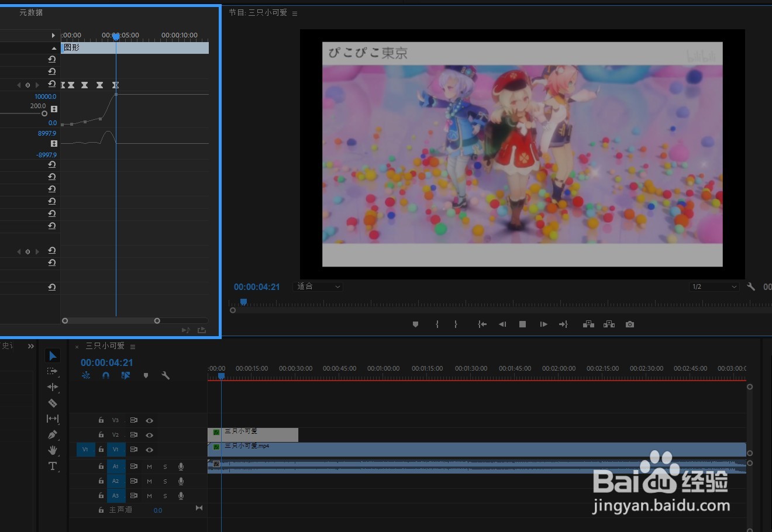Go to Out point in program monitor
The width and height of the screenshot is (772, 532).
click(563, 324)
